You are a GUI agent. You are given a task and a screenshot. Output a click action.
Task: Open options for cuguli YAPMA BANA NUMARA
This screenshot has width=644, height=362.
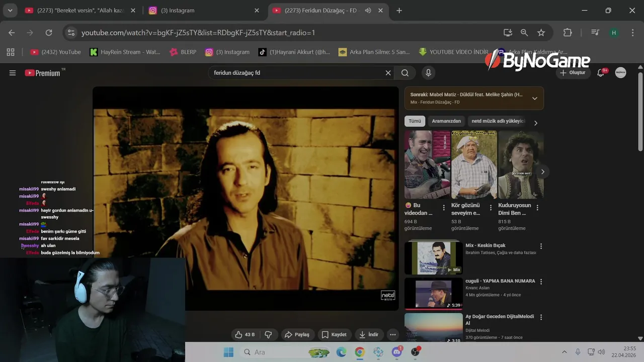(541, 282)
